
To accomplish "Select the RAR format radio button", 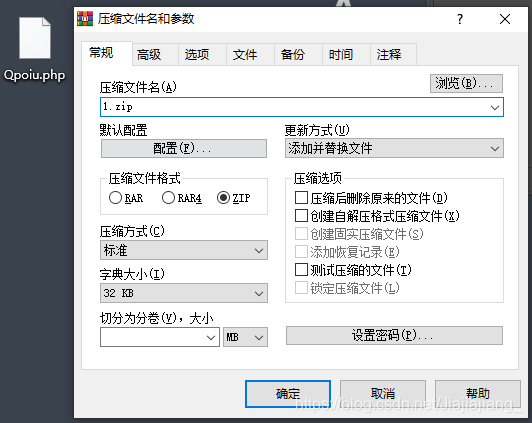I will (x=115, y=197).
